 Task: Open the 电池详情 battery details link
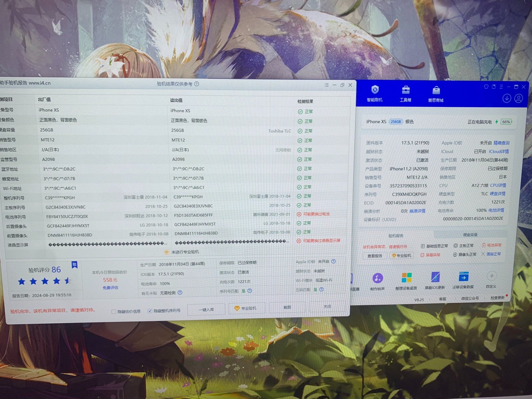point(496,210)
